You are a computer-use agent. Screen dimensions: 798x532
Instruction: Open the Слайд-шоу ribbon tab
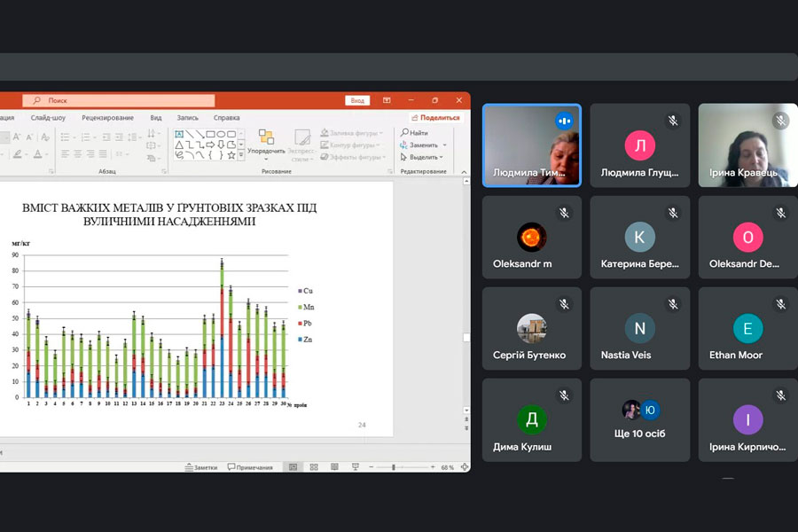click(48, 118)
